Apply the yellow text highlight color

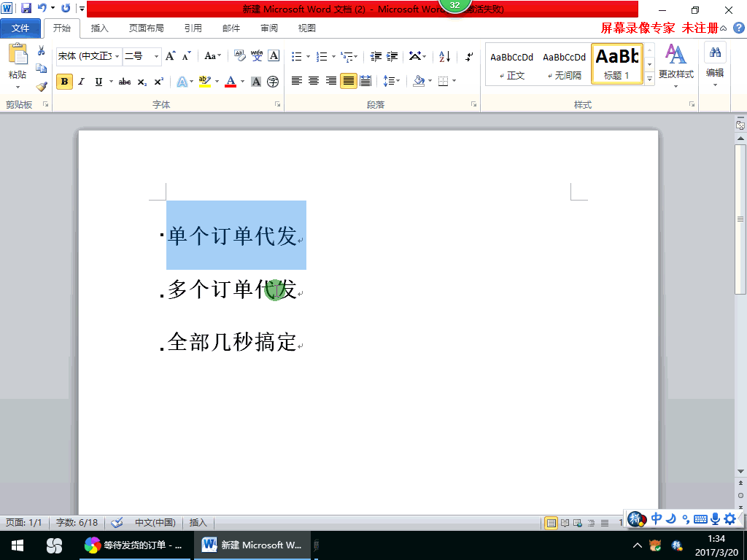tap(205, 82)
